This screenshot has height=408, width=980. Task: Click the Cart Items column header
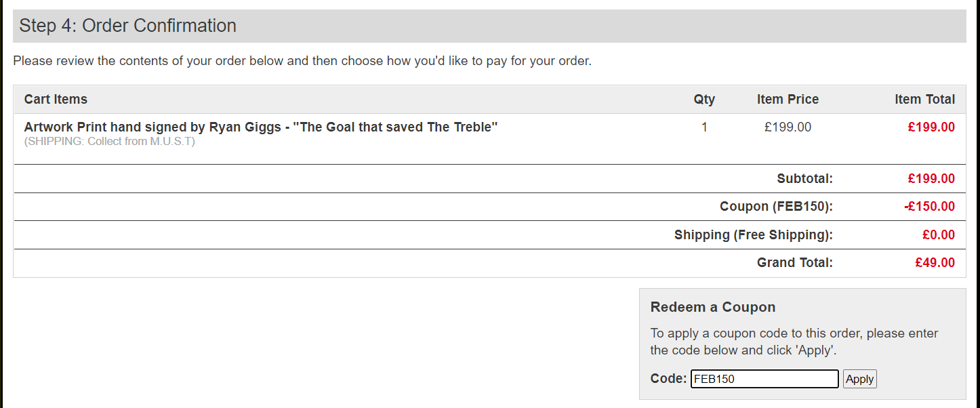(x=56, y=99)
